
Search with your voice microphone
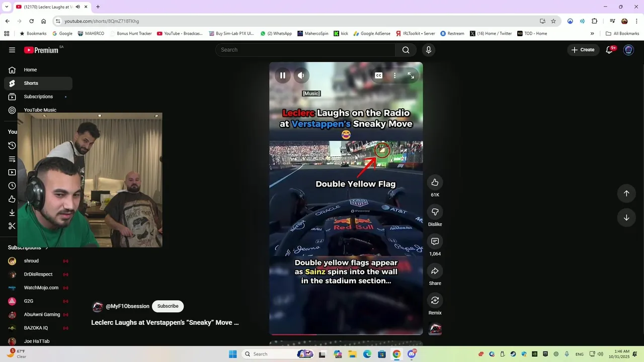coord(429,50)
